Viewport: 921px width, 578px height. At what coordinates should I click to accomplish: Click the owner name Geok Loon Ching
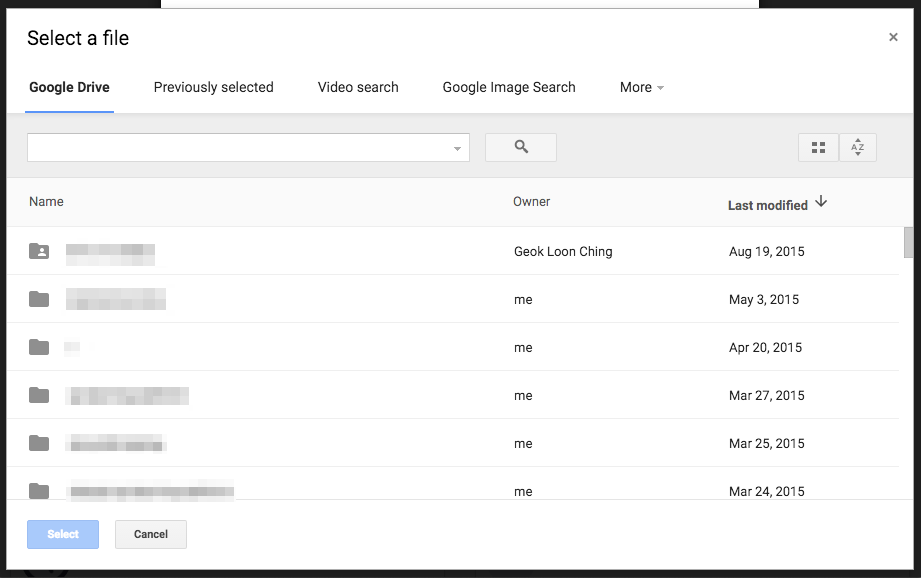coord(563,251)
